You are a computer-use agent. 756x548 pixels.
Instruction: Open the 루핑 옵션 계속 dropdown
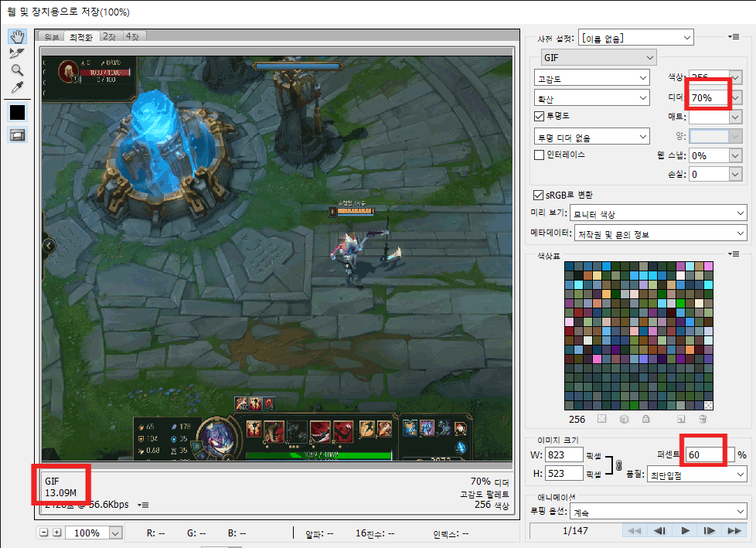pos(658,512)
